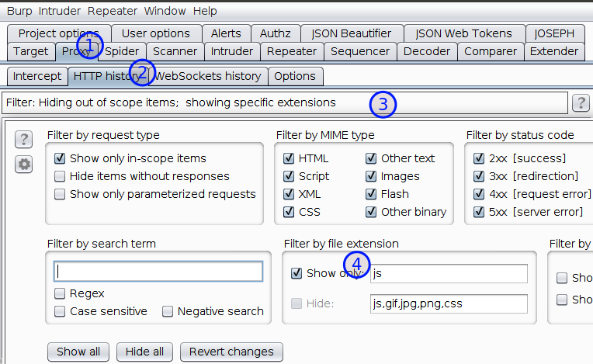Uncheck the 5xx server error filter
Viewport: 593px width, 364px height.
coord(479,212)
